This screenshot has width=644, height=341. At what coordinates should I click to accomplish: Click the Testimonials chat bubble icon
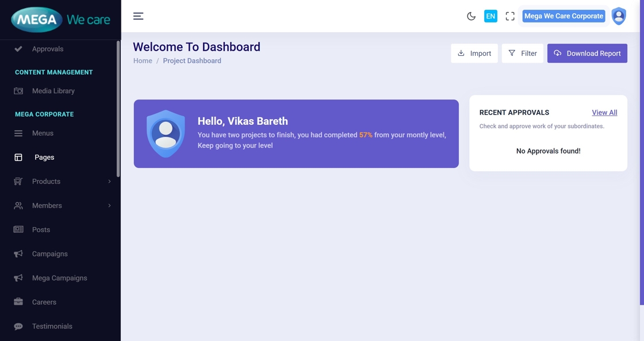click(x=18, y=326)
